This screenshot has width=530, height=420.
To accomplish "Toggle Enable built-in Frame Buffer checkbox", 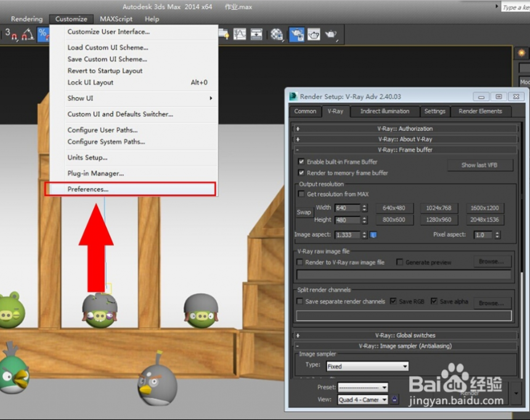I will pyautogui.click(x=301, y=161).
